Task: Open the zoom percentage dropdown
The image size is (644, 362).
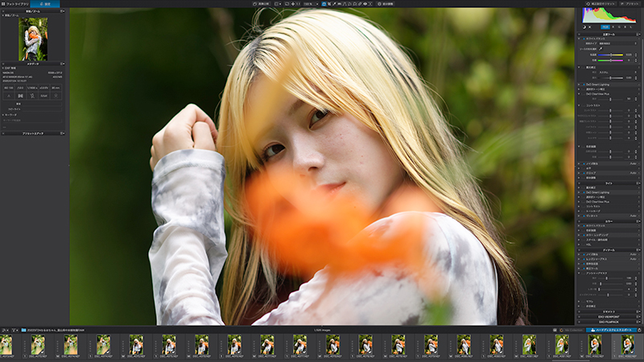Action: [317, 4]
